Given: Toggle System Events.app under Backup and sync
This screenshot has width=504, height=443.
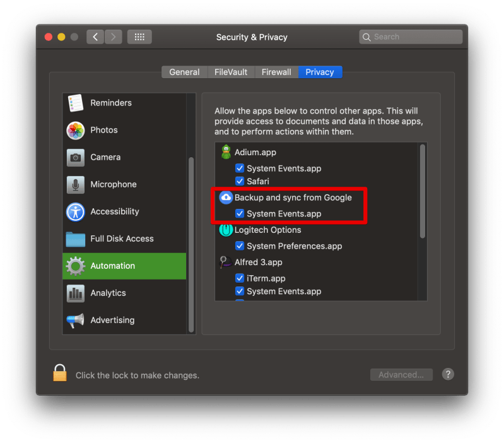Looking at the screenshot, I should (x=240, y=213).
